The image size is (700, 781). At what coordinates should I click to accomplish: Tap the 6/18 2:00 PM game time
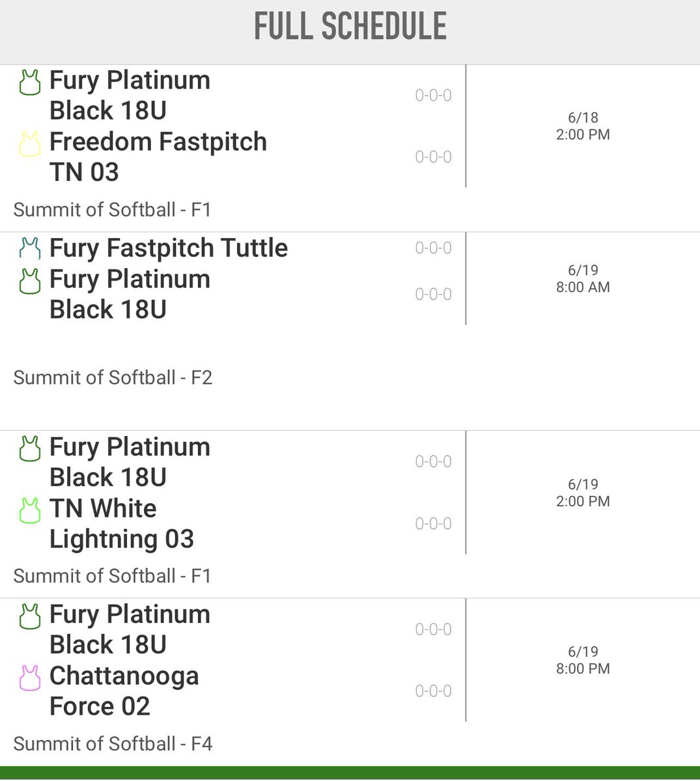point(583,126)
